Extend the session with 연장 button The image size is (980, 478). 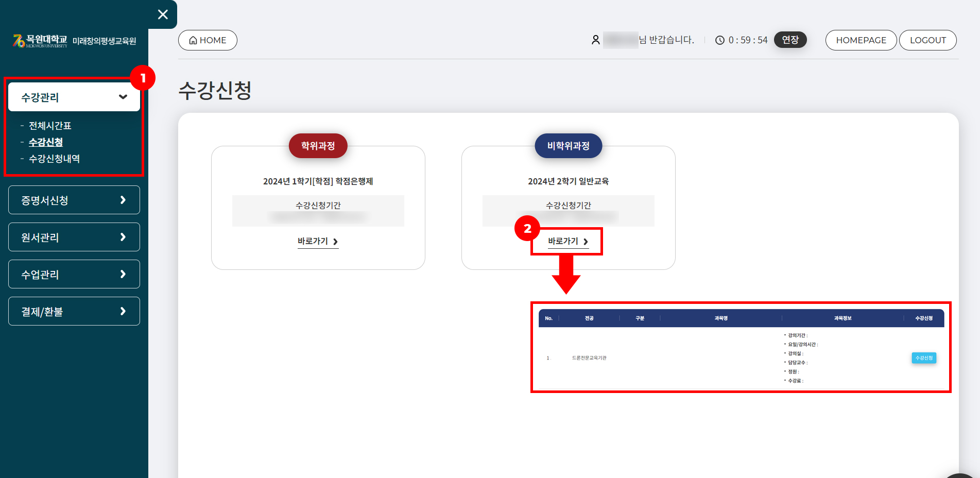click(790, 40)
